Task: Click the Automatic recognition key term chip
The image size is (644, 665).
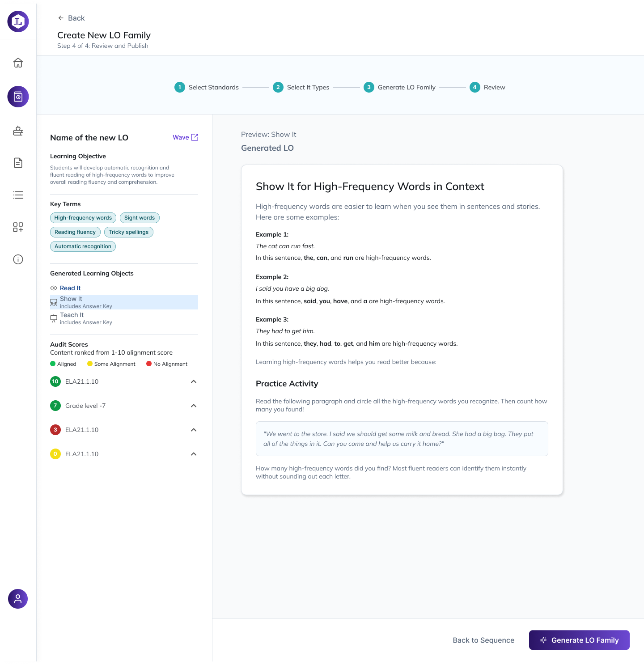Action: [83, 246]
